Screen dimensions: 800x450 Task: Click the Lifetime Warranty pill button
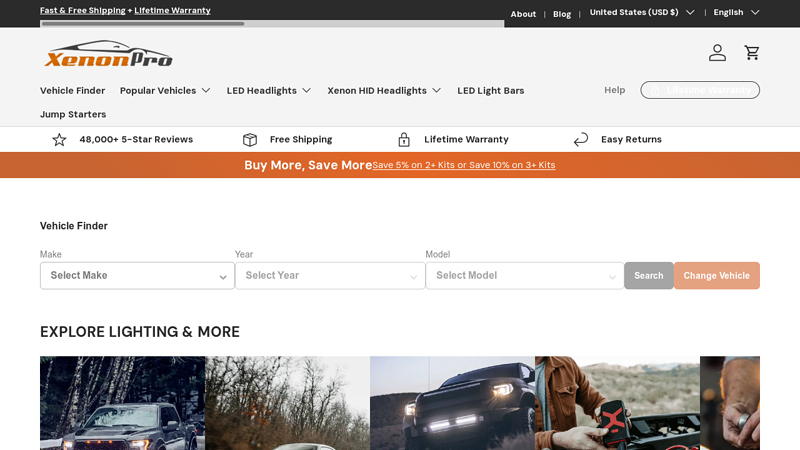(x=700, y=90)
